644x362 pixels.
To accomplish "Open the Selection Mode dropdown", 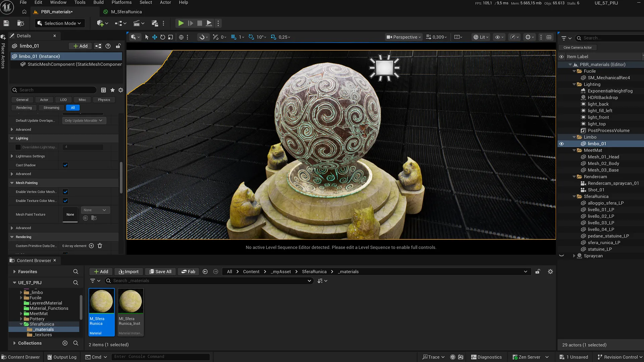I will 60,23.
